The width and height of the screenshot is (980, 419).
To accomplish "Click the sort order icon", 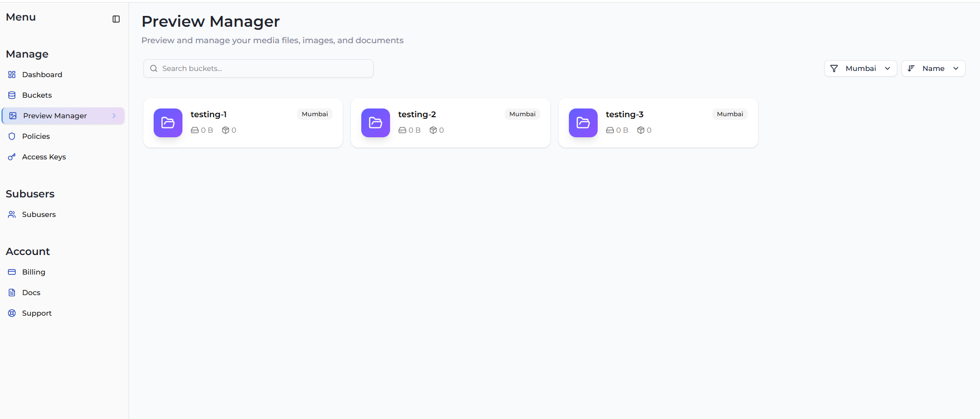I will coord(911,68).
